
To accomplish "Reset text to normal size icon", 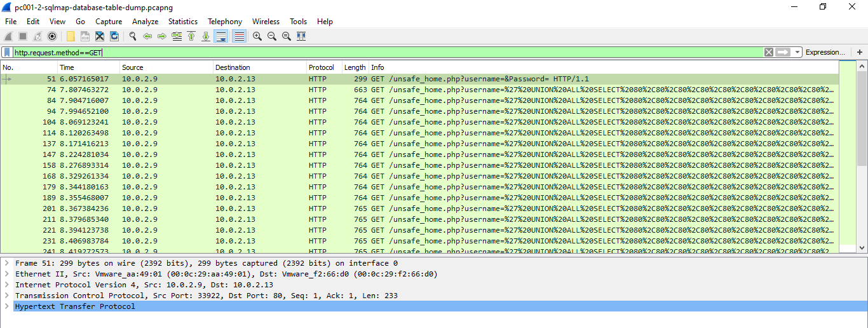I will click(x=287, y=36).
